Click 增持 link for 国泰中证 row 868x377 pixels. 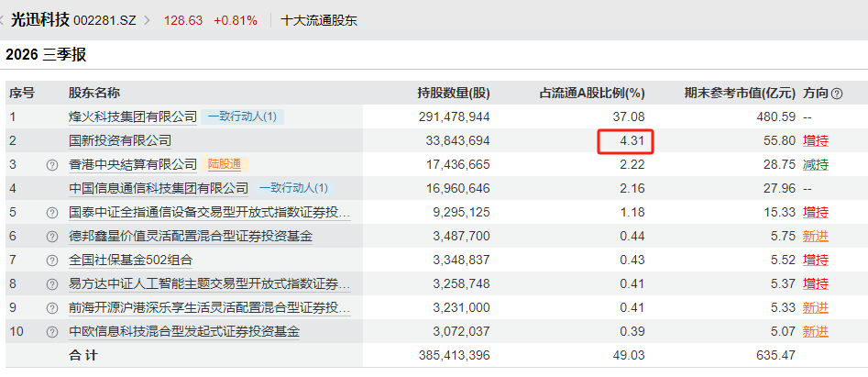[x=816, y=212]
